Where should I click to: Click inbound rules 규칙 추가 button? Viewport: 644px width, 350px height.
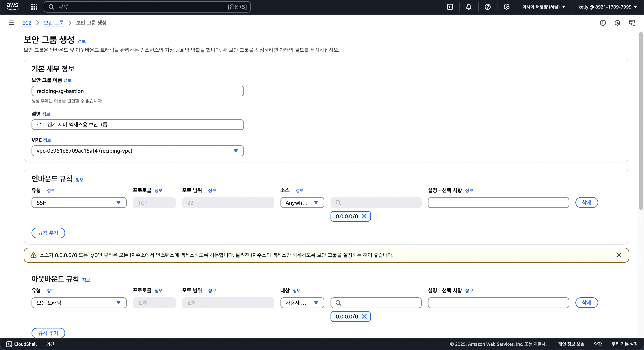[48, 233]
